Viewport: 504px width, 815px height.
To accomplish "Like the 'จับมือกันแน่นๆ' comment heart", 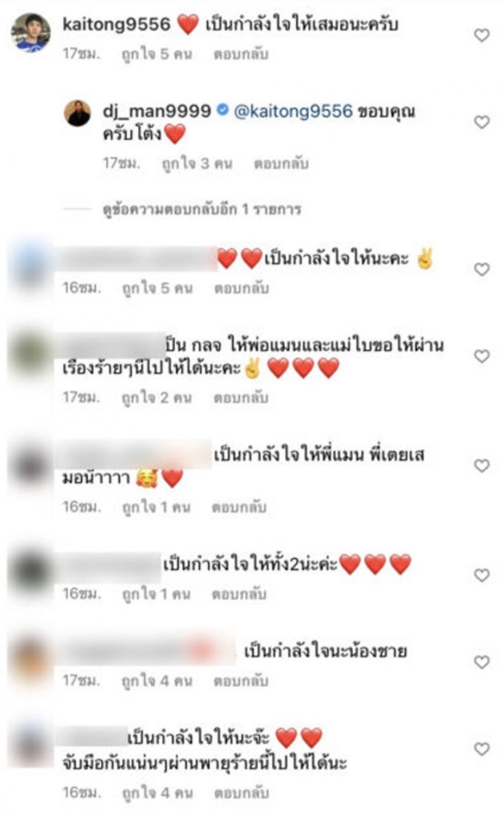I will click(x=481, y=749).
